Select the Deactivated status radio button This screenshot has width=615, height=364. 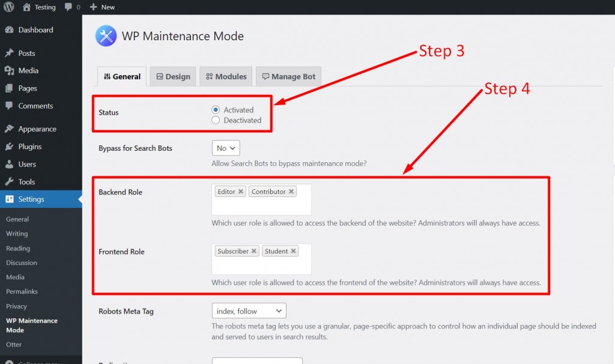pyautogui.click(x=216, y=120)
